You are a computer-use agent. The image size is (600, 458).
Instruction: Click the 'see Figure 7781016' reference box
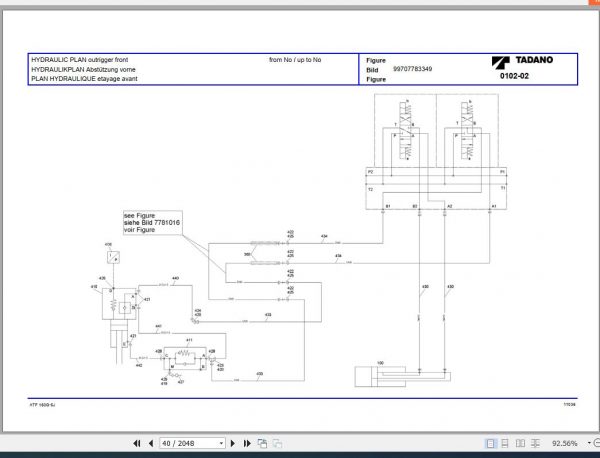click(x=152, y=223)
